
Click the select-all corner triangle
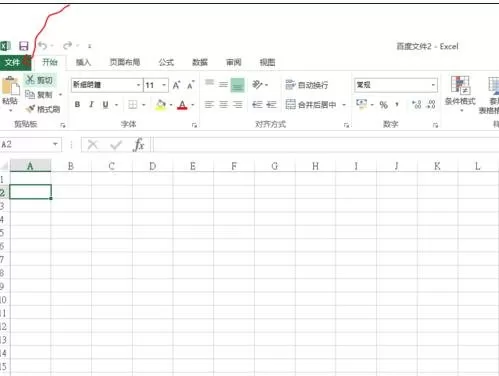coord(5,166)
